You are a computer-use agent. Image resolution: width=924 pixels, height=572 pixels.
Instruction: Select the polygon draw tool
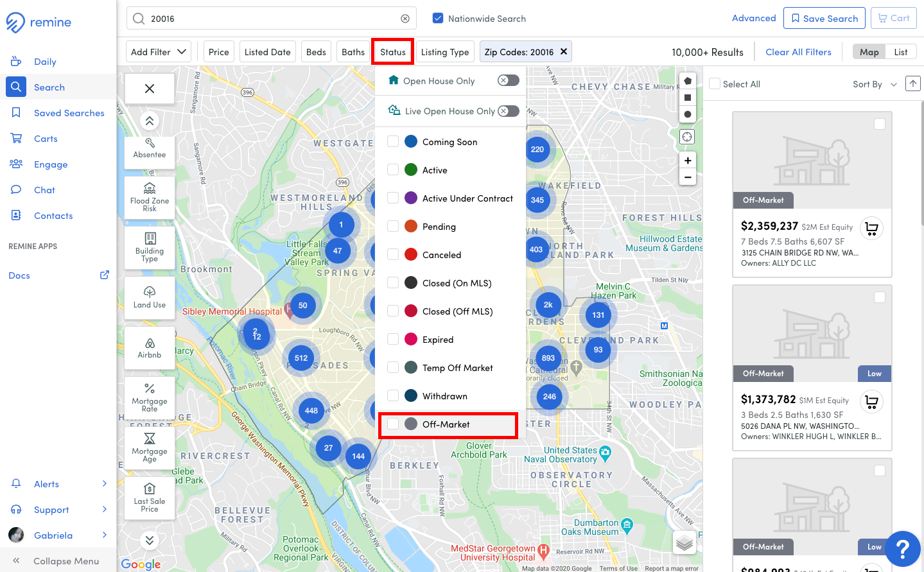688,81
